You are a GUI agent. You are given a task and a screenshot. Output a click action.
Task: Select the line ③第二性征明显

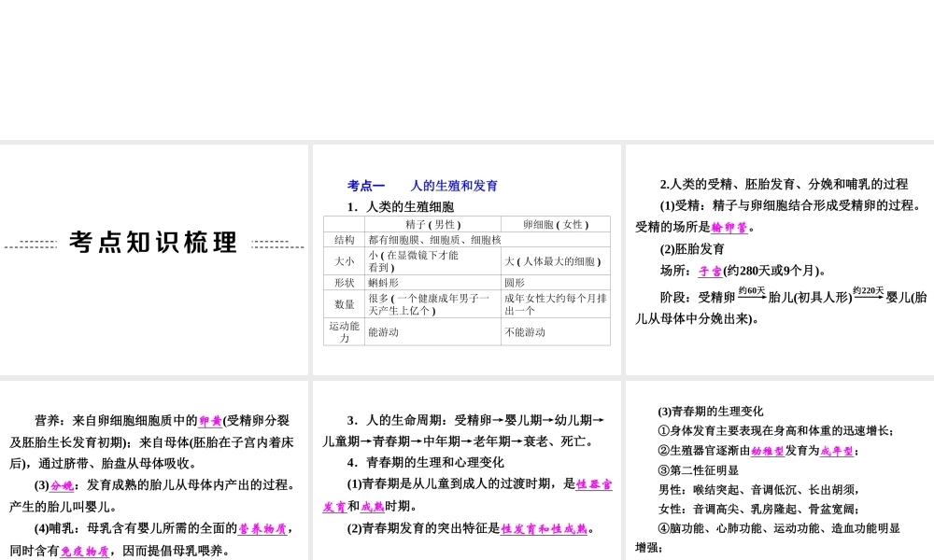tap(698, 470)
